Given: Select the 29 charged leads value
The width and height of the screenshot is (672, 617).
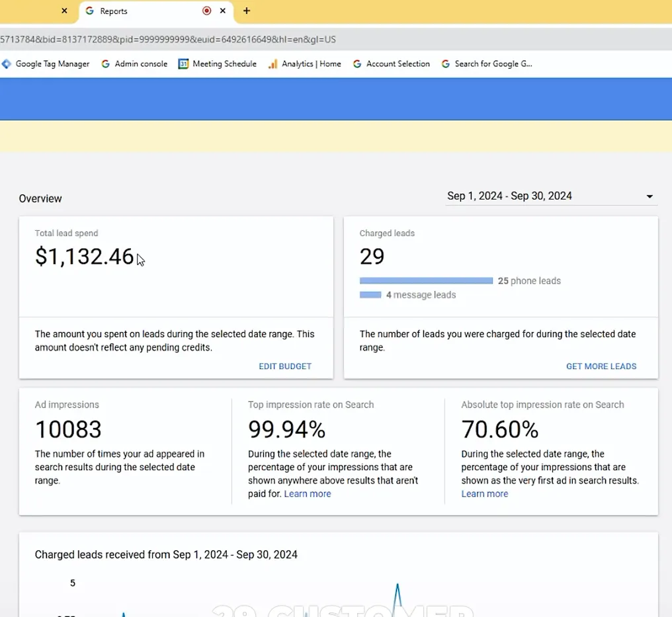Looking at the screenshot, I should [372, 256].
